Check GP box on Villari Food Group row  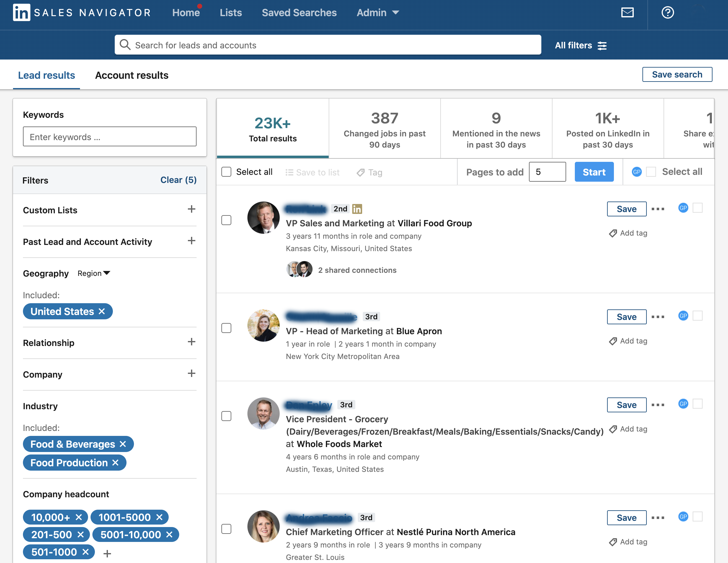point(698,208)
